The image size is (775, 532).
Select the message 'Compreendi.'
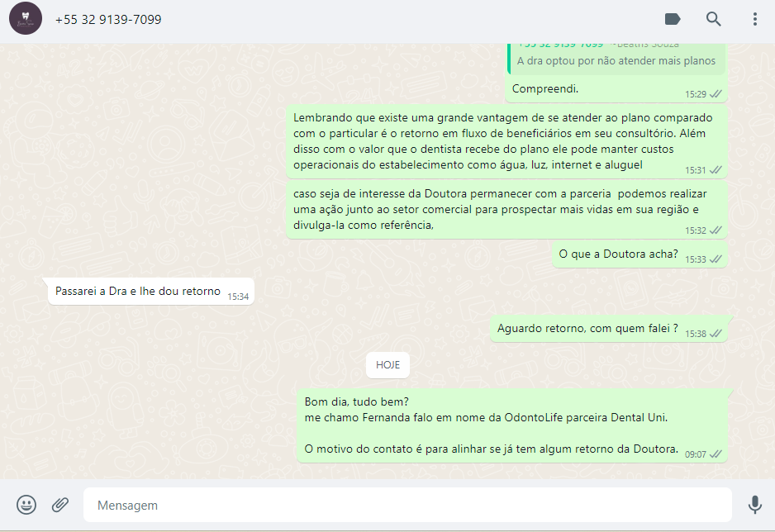tap(545, 89)
